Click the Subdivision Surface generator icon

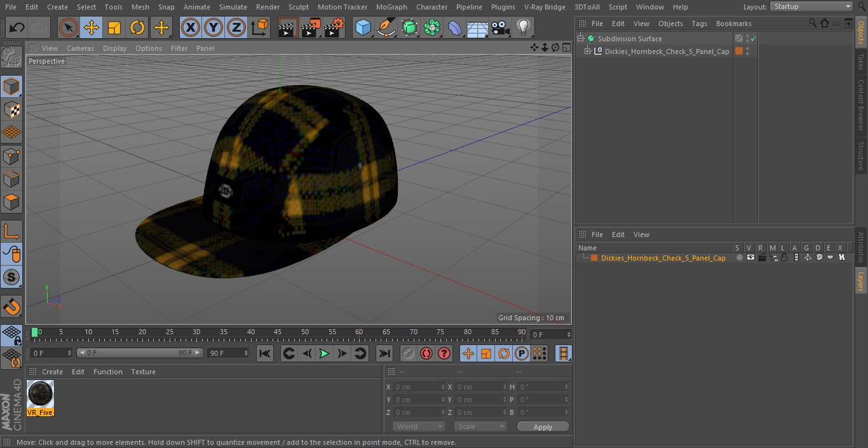(409, 28)
